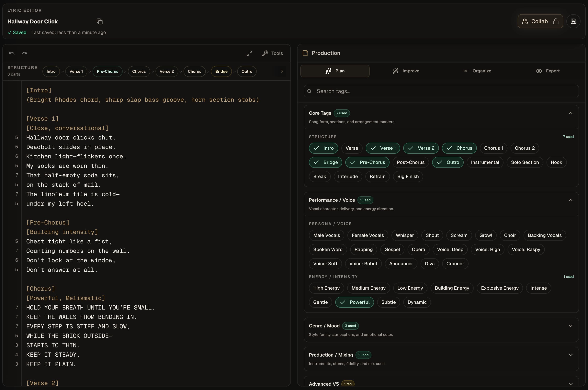Jump to Pre-Chorus in structure bar

(107, 71)
